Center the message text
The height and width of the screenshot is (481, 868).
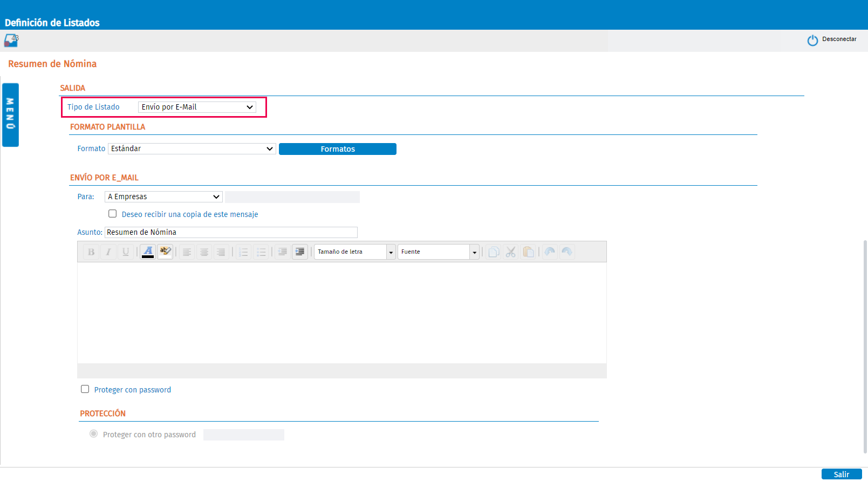[204, 252]
